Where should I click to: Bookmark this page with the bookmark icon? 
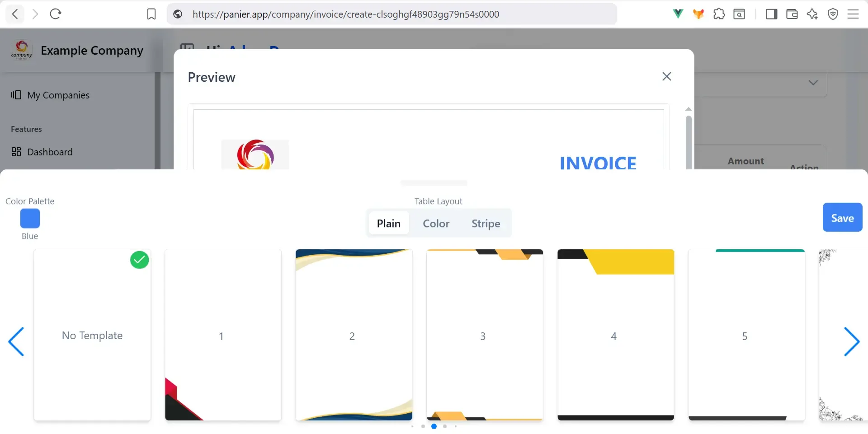click(x=151, y=14)
